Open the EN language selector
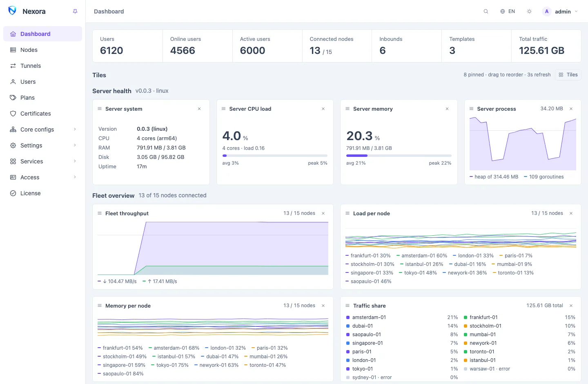This screenshot has width=588, height=384. tap(508, 11)
